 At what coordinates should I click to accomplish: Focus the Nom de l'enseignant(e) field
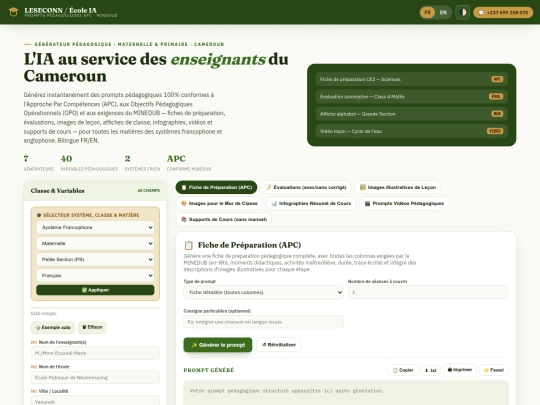point(95,353)
